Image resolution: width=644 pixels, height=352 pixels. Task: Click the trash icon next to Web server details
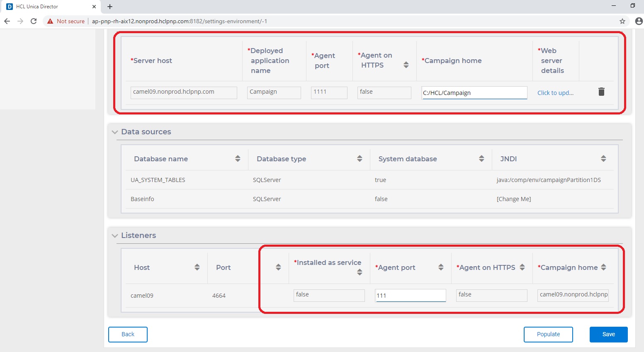[601, 92]
